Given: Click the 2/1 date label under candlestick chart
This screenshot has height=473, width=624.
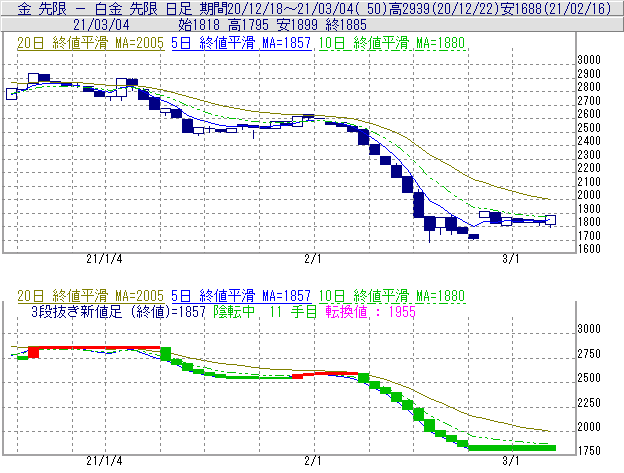Looking at the screenshot, I should point(313,259).
